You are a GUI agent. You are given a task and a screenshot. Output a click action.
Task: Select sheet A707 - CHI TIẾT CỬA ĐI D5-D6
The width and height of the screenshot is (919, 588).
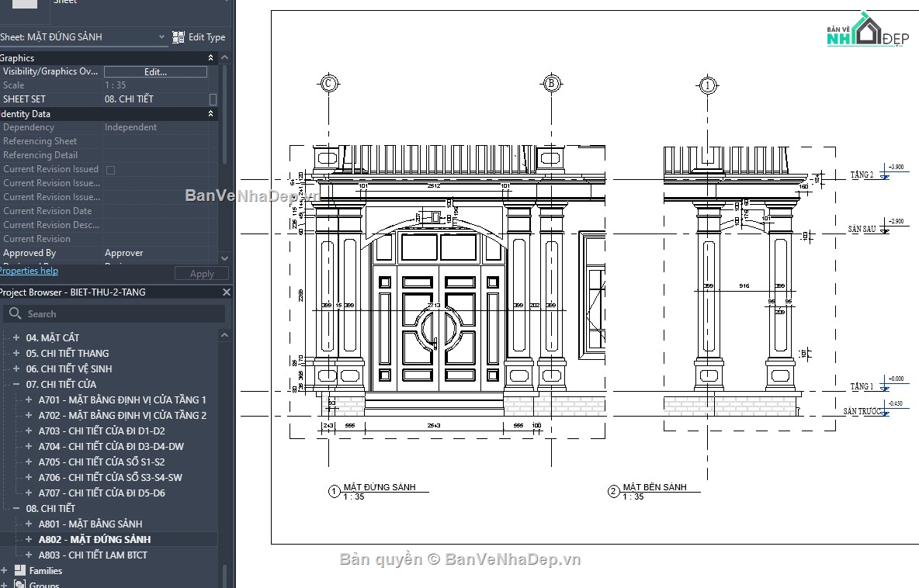(x=102, y=493)
